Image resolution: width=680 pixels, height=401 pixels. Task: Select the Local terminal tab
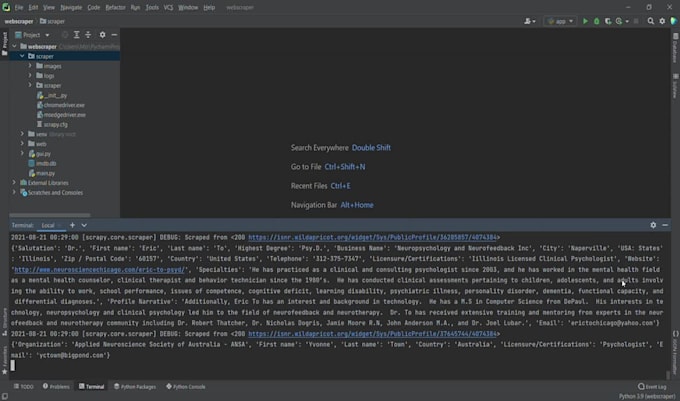tap(48, 225)
